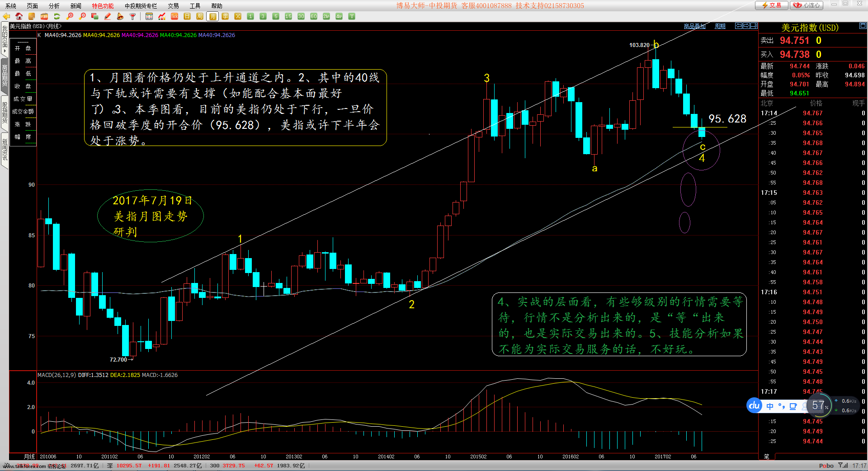Viewport: 868px width, 471px height.
Task: Expand the 我的页面 side tab
Action: [x=5, y=40]
